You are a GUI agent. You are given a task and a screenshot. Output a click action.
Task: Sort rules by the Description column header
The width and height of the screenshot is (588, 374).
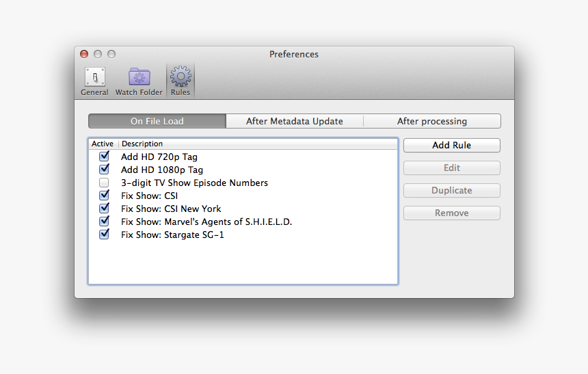click(142, 144)
